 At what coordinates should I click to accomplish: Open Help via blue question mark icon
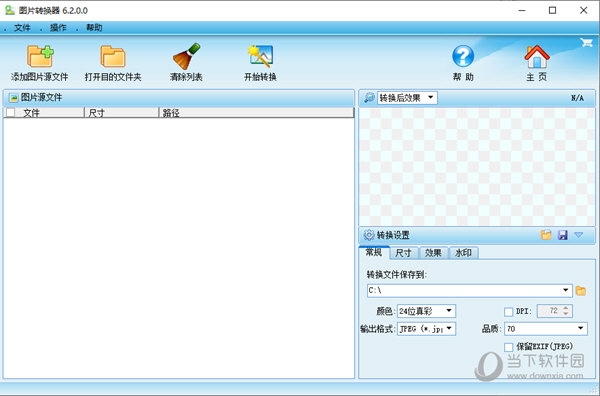coord(463,56)
